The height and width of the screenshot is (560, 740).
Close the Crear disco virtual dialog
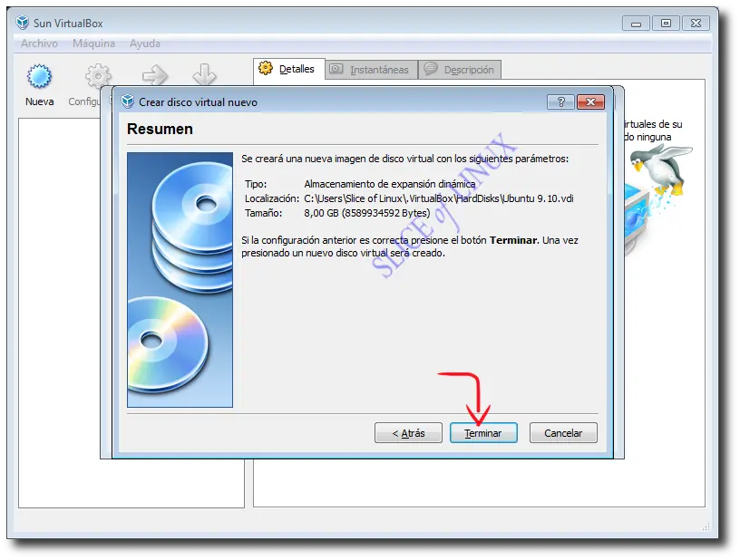coord(590,101)
